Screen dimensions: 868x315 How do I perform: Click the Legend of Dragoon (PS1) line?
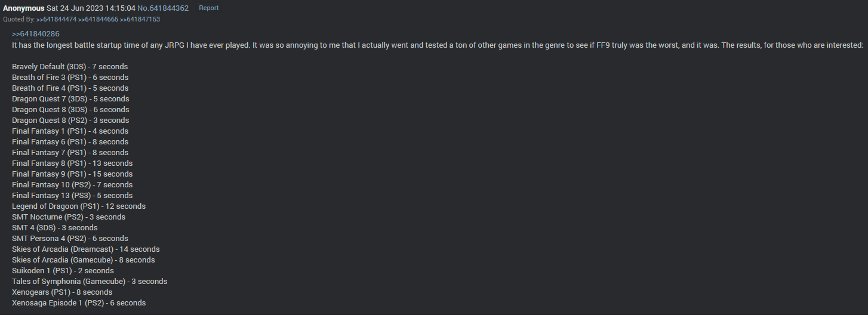point(79,206)
